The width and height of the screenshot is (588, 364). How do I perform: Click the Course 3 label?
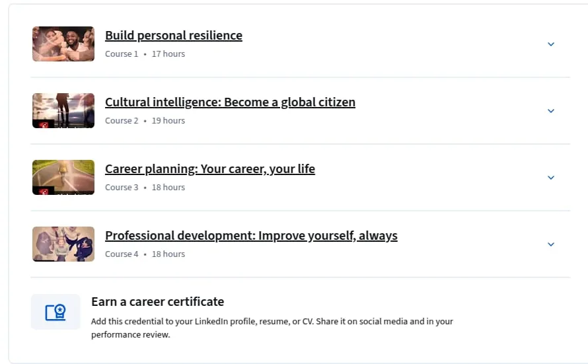(122, 188)
